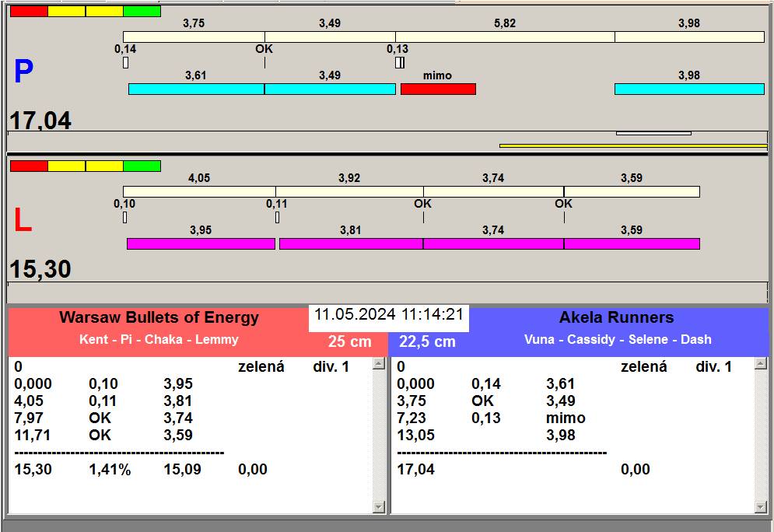Click the green start light in lane P

point(142,12)
